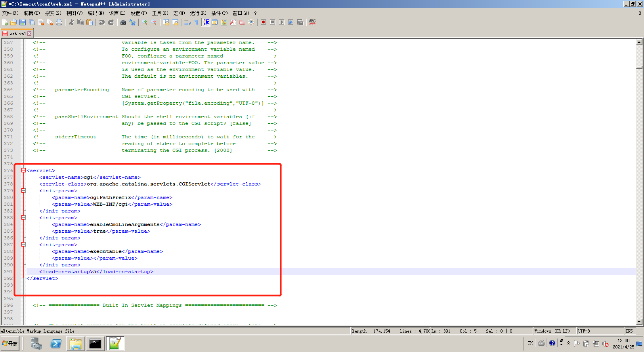
Task: Open the 设置(T) menu
Action: 139,13
